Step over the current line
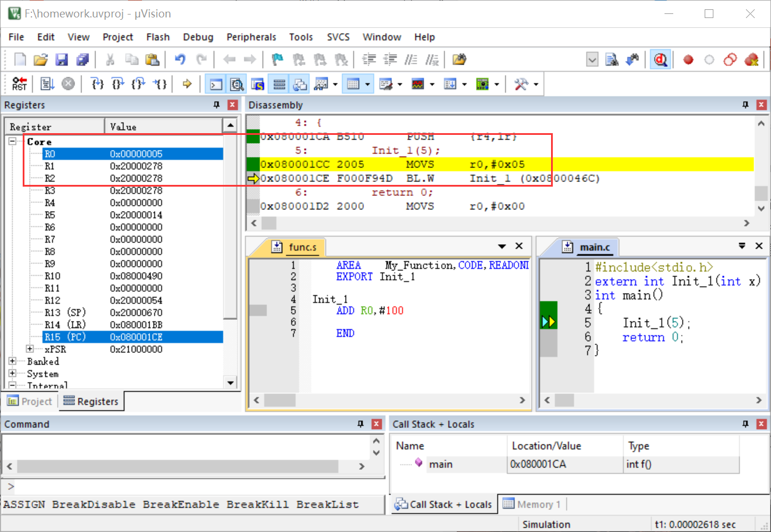This screenshot has width=771, height=532. (118, 84)
